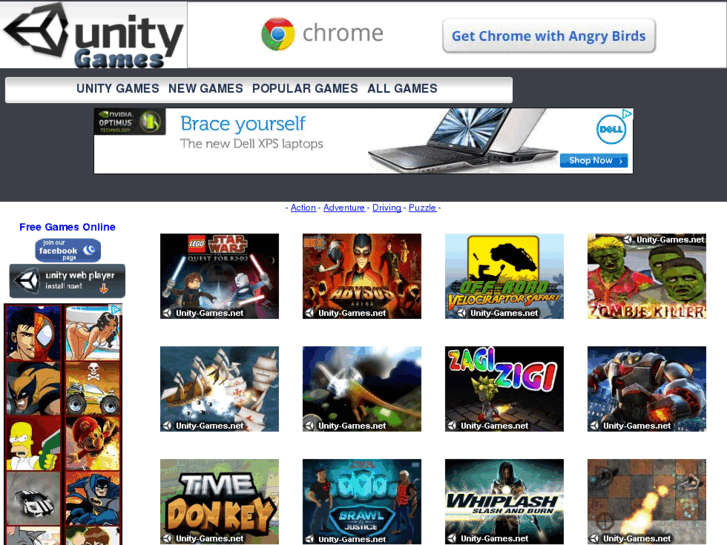This screenshot has width=727, height=545.
Task: Click the Mario sidebar game icon
Action: [93, 443]
